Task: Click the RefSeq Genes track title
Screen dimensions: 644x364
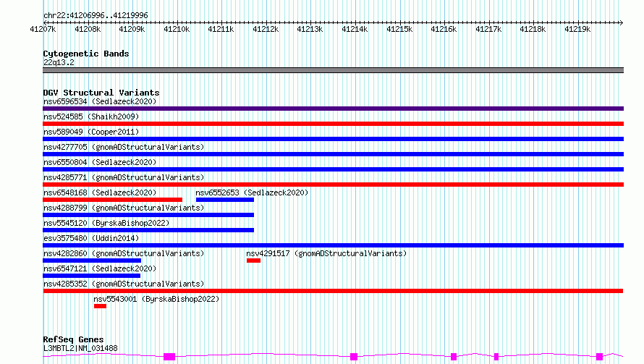Action: [73, 340]
